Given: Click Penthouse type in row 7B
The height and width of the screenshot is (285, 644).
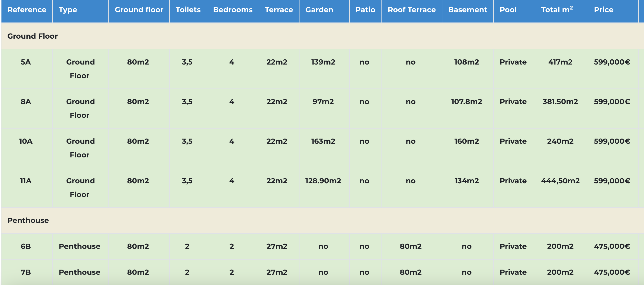Looking at the screenshot, I should pyautogui.click(x=80, y=272).
